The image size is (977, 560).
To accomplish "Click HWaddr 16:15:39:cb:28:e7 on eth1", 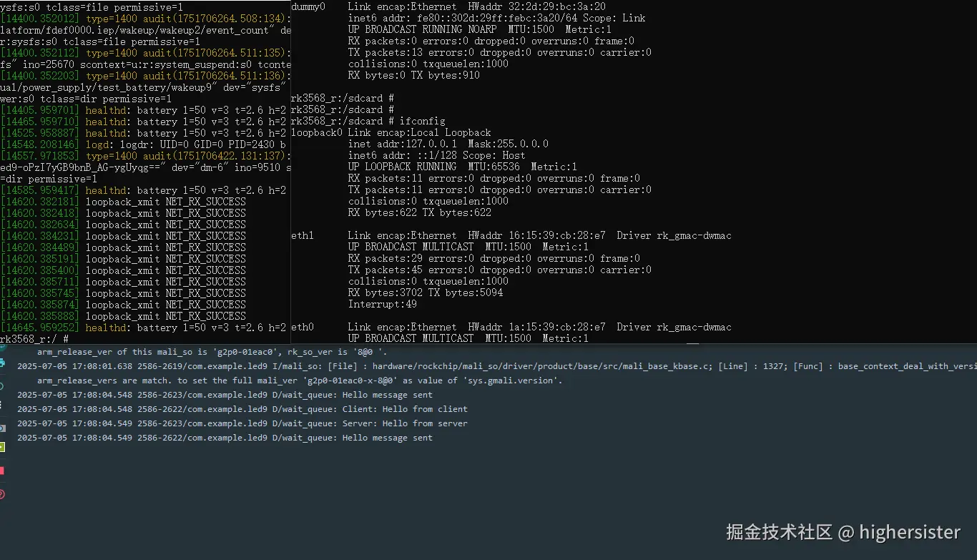I will coord(537,235).
